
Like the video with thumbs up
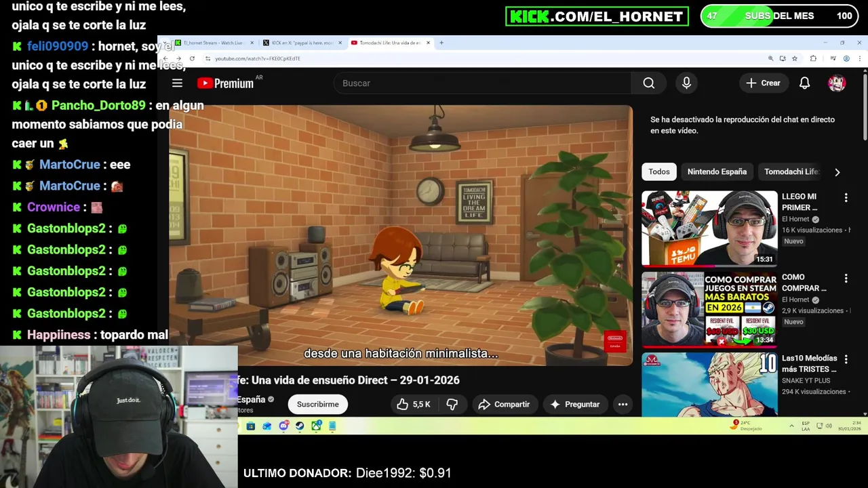(x=414, y=404)
